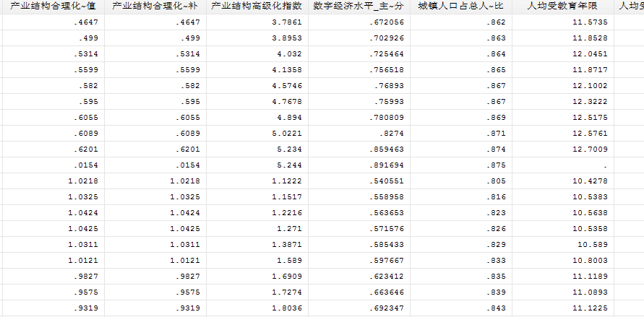Select the 产业结构合理化~值 column header

(x=53, y=6)
